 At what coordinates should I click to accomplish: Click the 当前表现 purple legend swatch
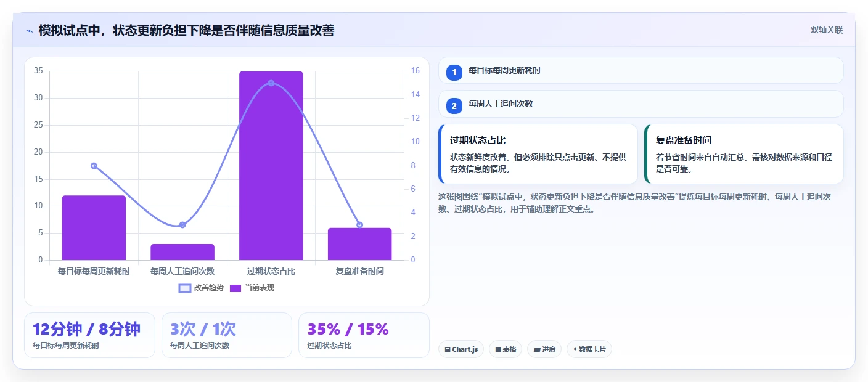(235, 288)
